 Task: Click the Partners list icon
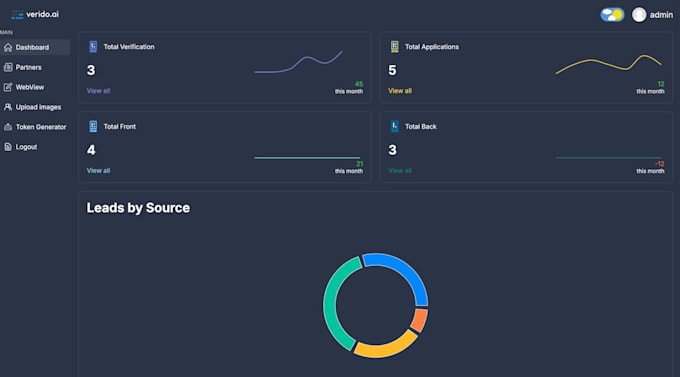coord(8,67)
